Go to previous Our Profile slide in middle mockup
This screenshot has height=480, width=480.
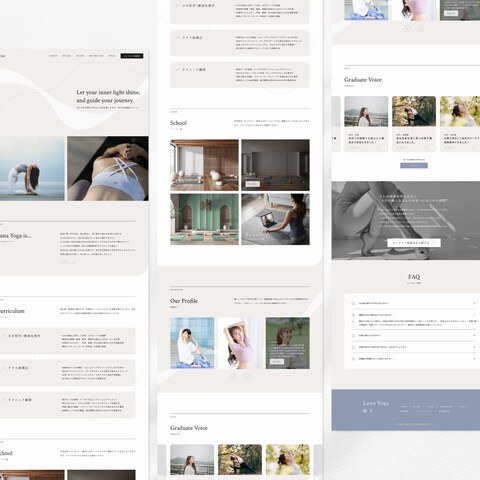pyautogui.click(x=233, y=377)
